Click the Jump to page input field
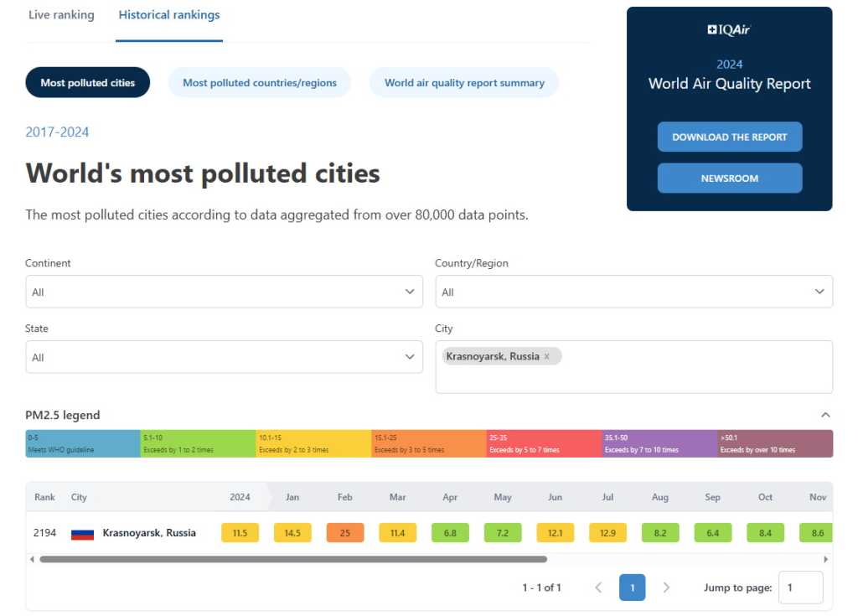 pyautogui.click(x=800, y=588)
